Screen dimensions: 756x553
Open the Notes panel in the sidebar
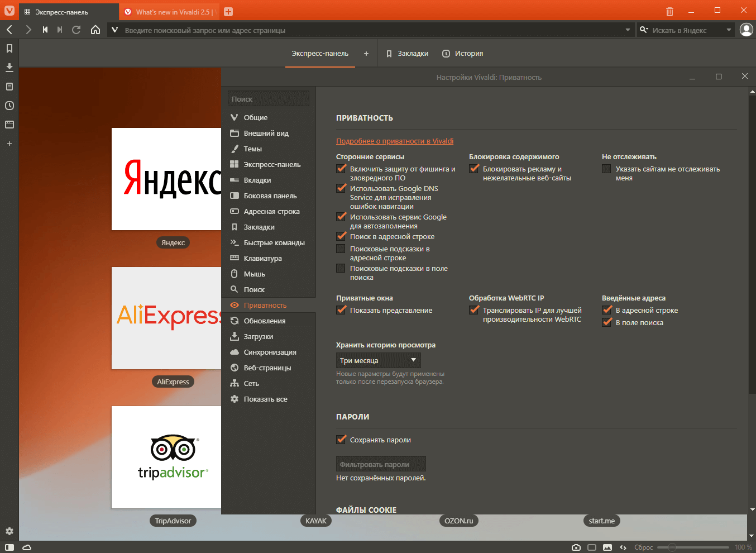9,87
